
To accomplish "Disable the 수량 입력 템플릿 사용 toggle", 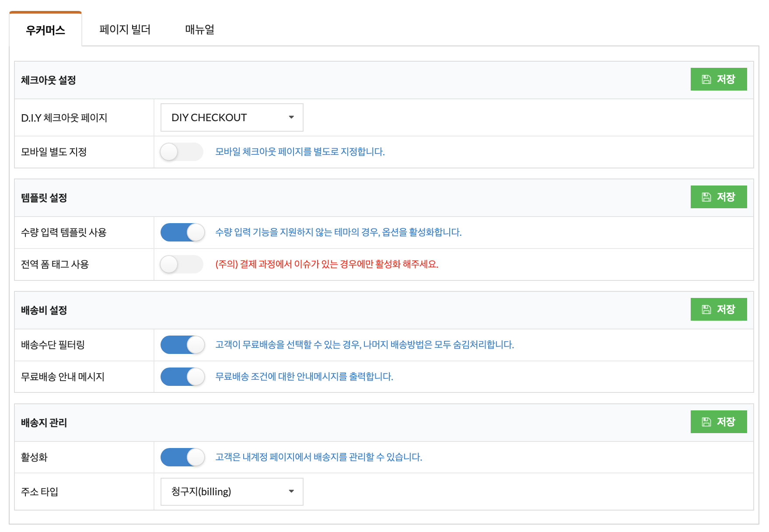I will coord(182,232).
